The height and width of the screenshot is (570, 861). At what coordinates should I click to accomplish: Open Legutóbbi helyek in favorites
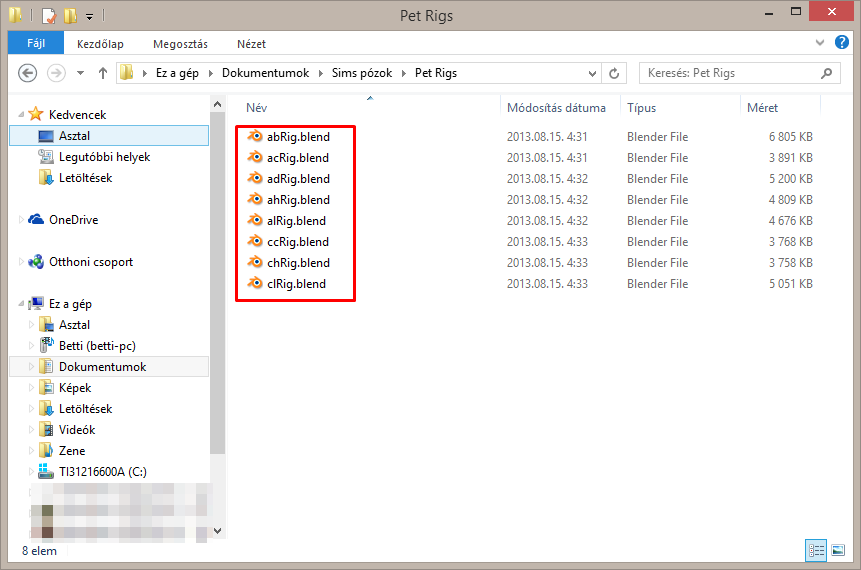point(104,157)
